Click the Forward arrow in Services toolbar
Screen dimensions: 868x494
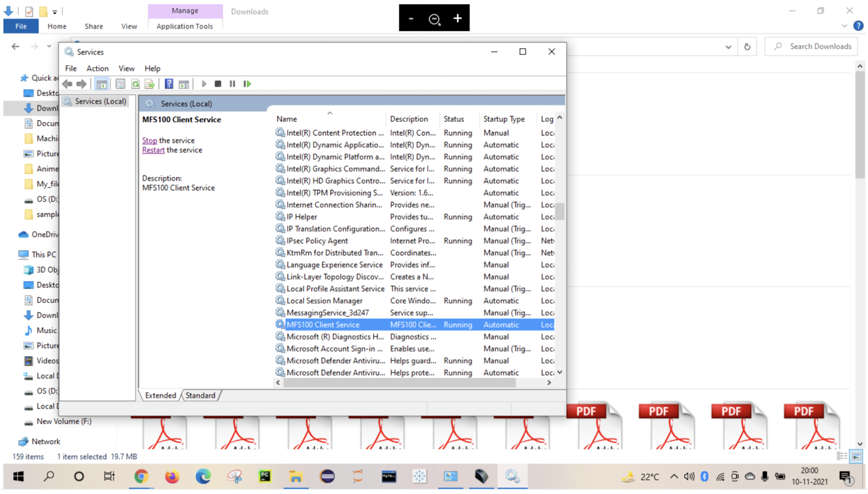coord(81,84)
